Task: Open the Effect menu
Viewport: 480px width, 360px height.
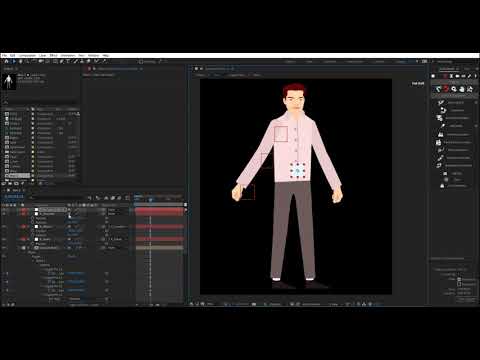Action: coord(53,55)
